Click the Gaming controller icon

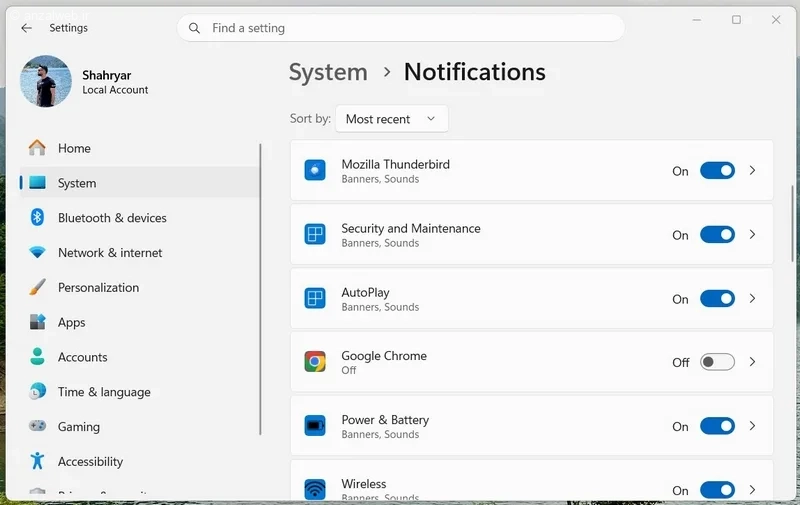pyautogui.click(x=37, y=426)
